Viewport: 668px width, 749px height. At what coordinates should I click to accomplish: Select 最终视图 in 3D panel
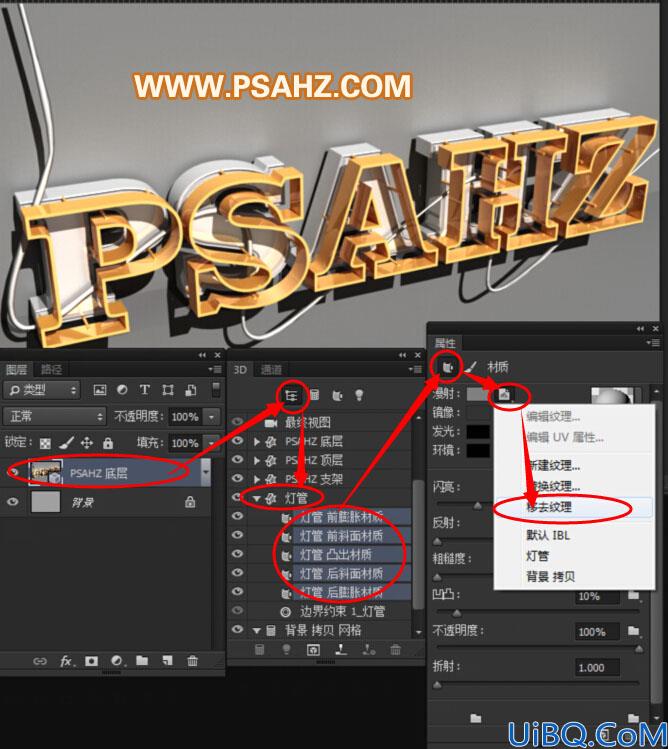(x=307, y=422)
